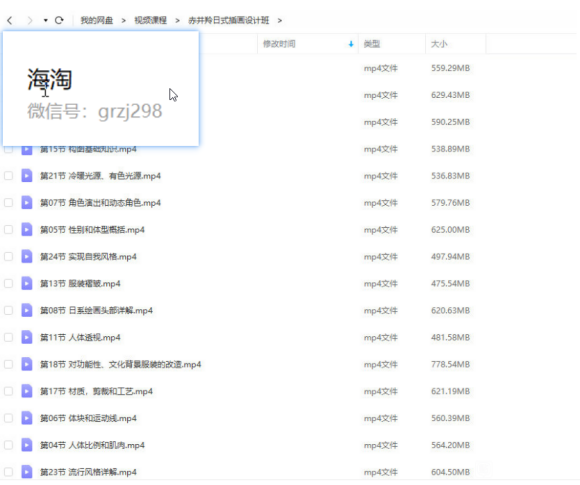580x485 pixels.
Task: Tick the checkbox for 第13节 服装褶皱.mp4
Action: [x=8, y=284]
